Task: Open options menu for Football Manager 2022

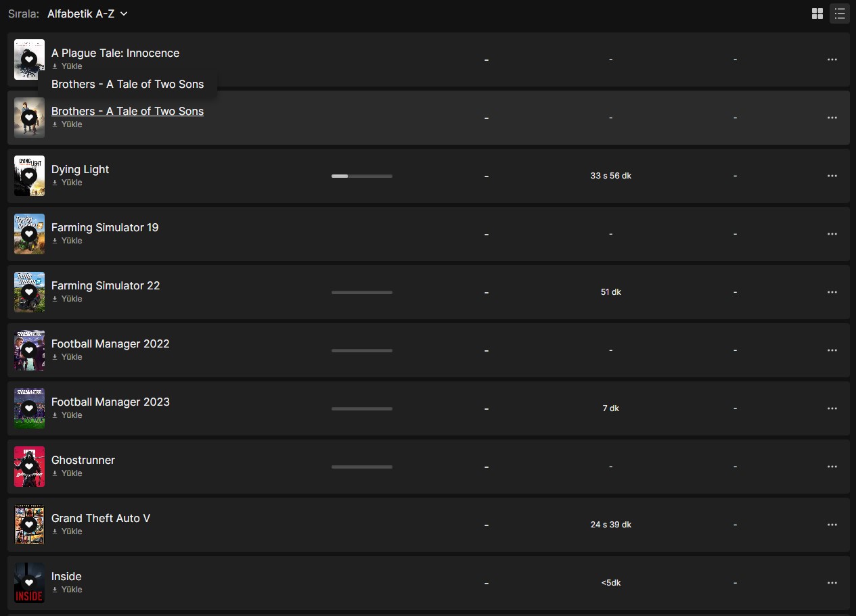Action: point(832,350)
